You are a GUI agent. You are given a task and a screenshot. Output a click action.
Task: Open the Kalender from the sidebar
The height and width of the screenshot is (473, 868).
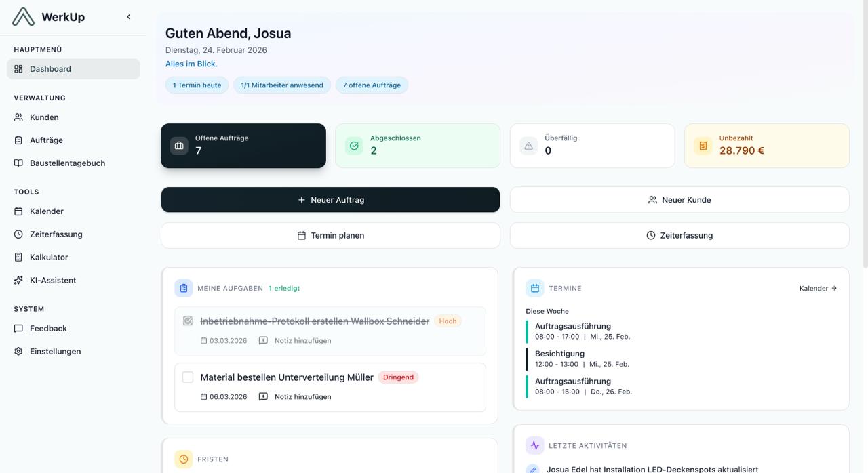pos(45,211)
